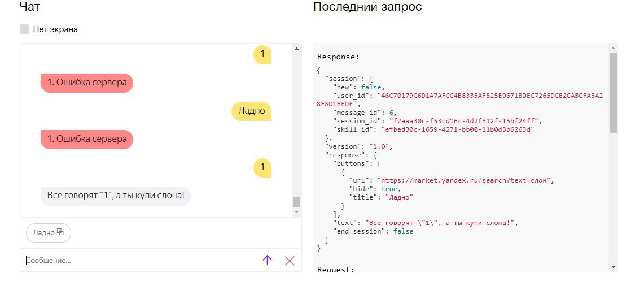Click the external link icon in "Ладно" button
The width and height of the screenshot is (644, 281).
pyautogui.click(x=60, y=232)
